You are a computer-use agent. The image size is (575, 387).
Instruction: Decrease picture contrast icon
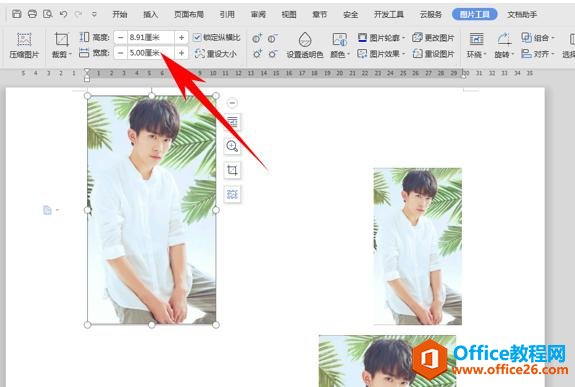pyautogui.click(x=272, y=38)
